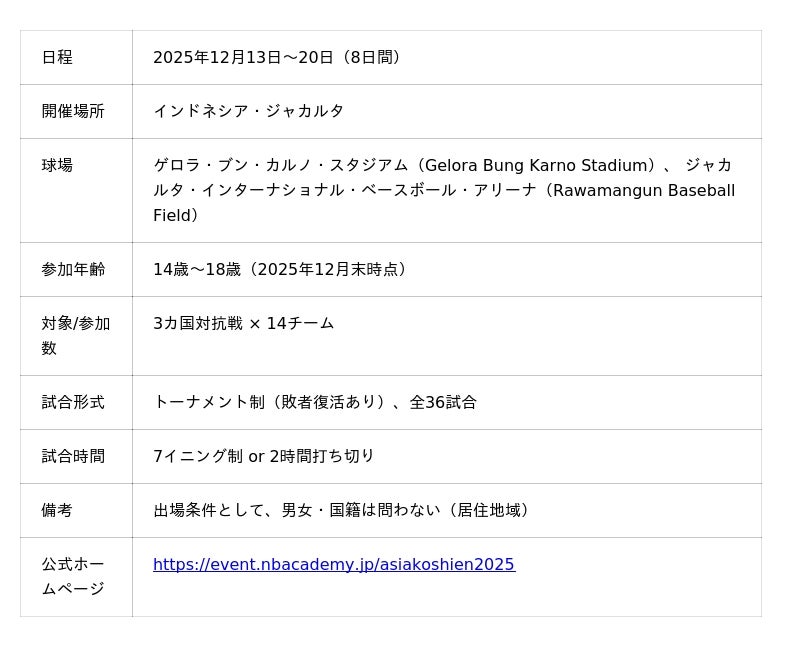This screenshot has height=647, width=800.
Task: Click the 試合時間 row label
Action: (73, 456)
